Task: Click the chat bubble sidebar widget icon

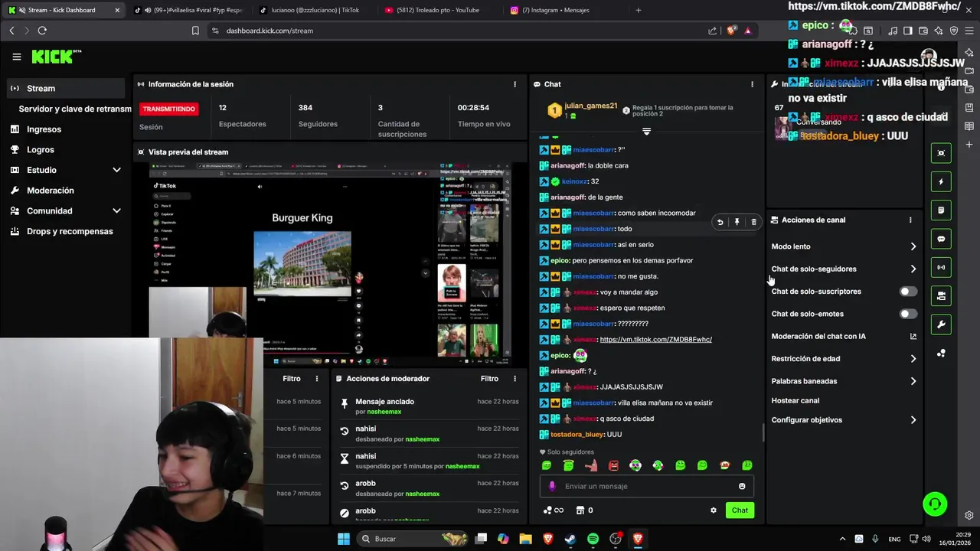Action: pyautogui.click(x=941, y=239)
